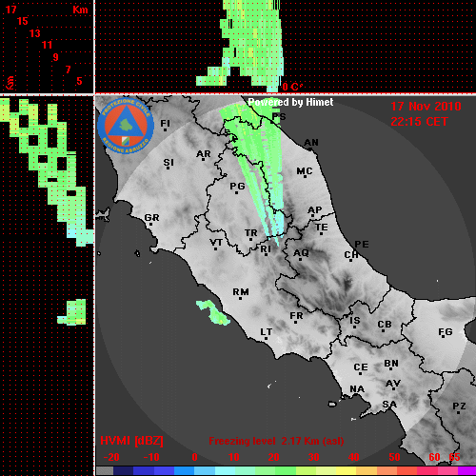Click the PE city marker
476x476 pixels.
click(x=362, y=245)
